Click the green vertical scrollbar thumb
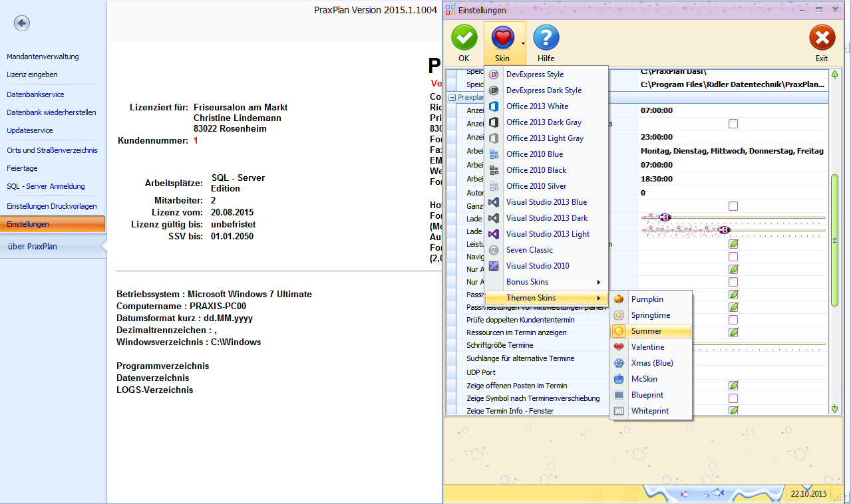Screen dimensions: 851x504 point(834,239)
